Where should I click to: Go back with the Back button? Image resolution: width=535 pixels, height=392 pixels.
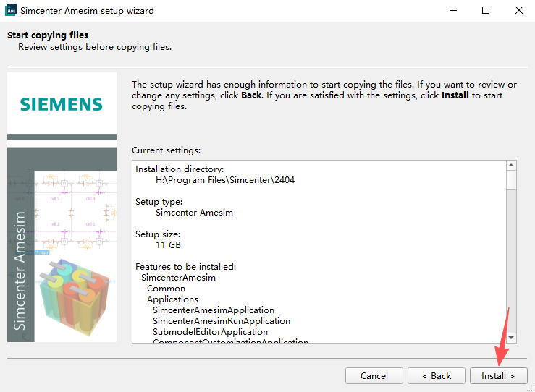click(436, 375)
